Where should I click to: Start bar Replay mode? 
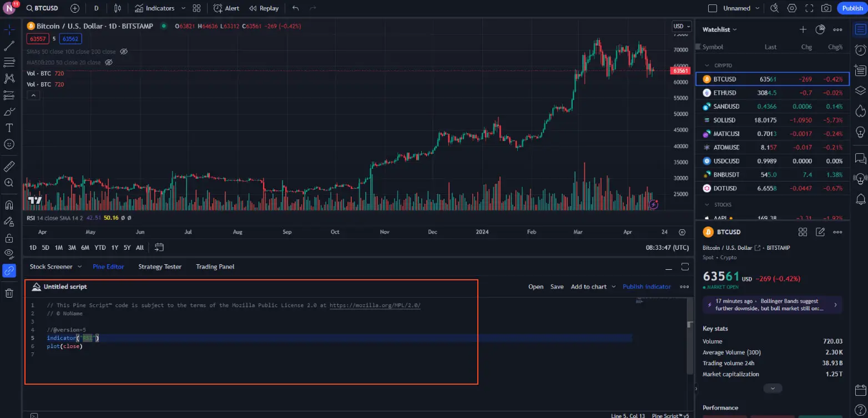point(264,8)
